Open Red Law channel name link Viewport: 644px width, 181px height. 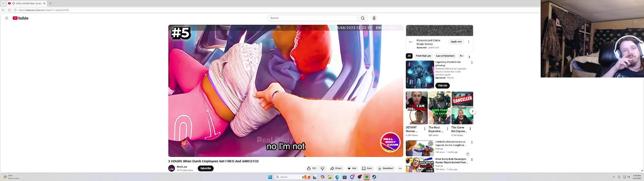(x=182, y=167)
